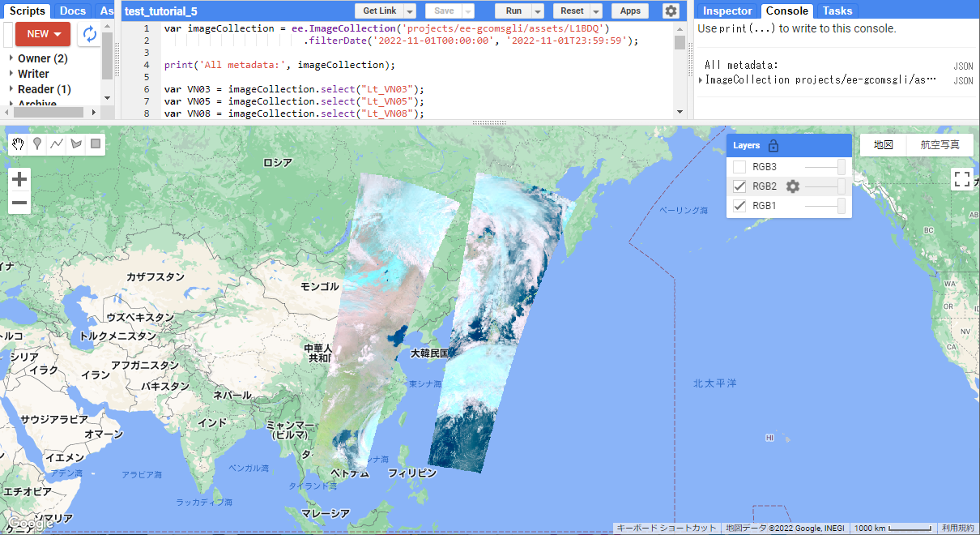Screen dimensions: 980x535
Task: Open the Get Link dropdown arrow
Action: [x=410, y=11]
